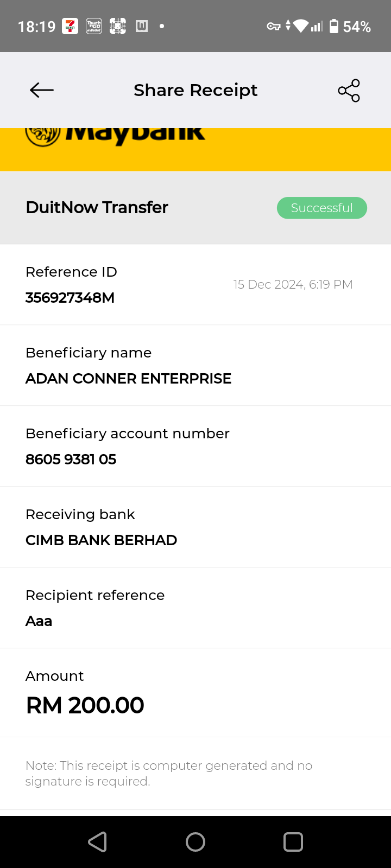Image resolution: width=391 pixels, height=868 pixels.
Task: Tap the back arrow icon
Action: [42, 90]
